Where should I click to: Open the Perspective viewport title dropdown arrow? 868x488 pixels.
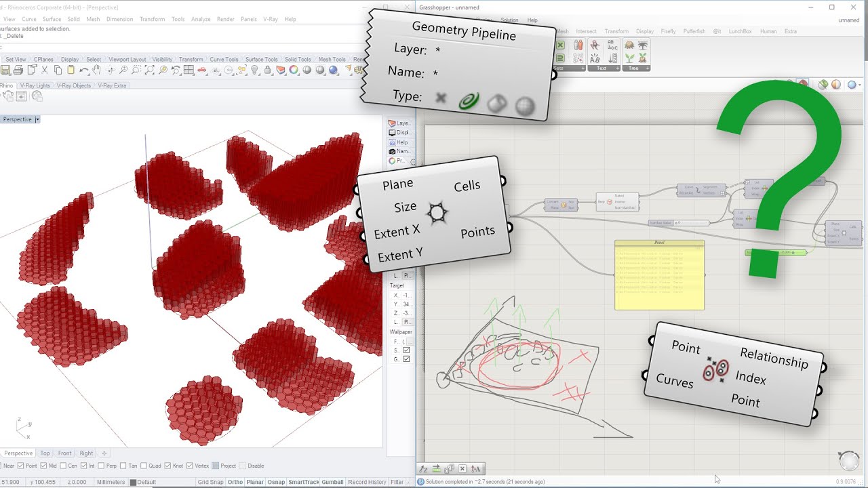37,119
